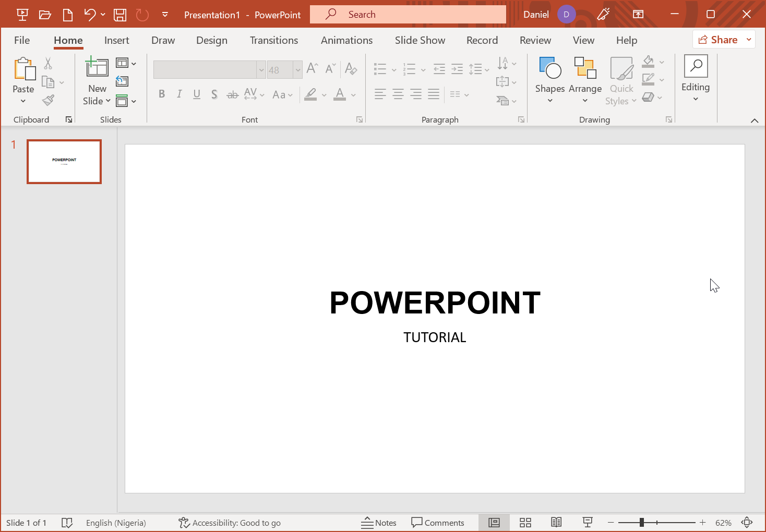This screenshot has width=766, height=532.
Task: Click Accessibility: Good to go status
Action: pos(230,523)
